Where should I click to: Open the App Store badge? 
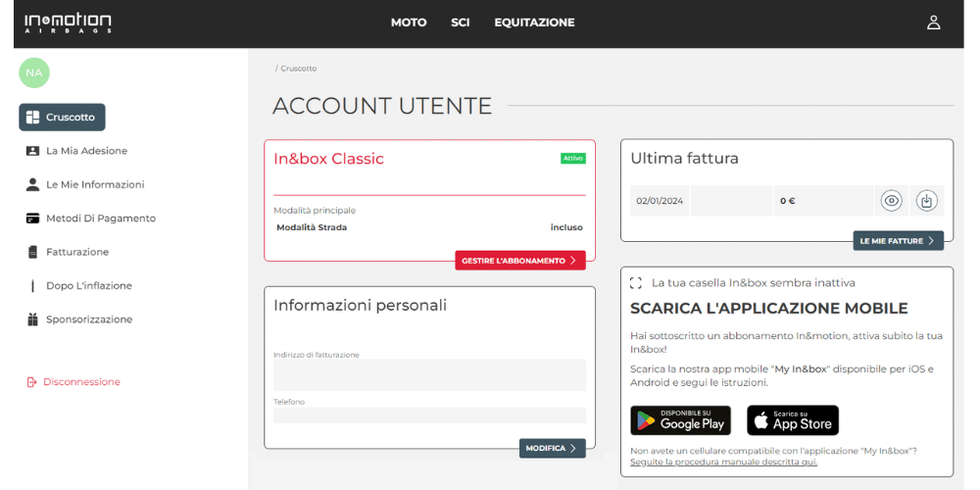(793, 420)
